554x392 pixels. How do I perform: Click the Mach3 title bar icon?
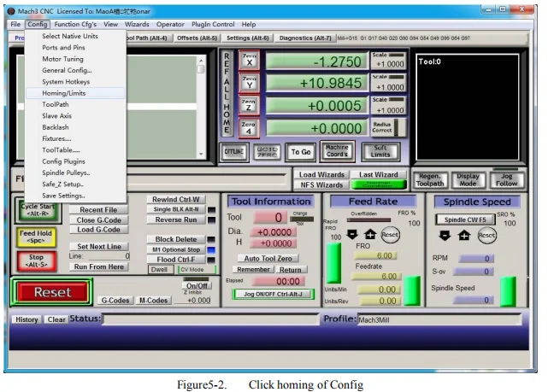click(x=11, y=11)
